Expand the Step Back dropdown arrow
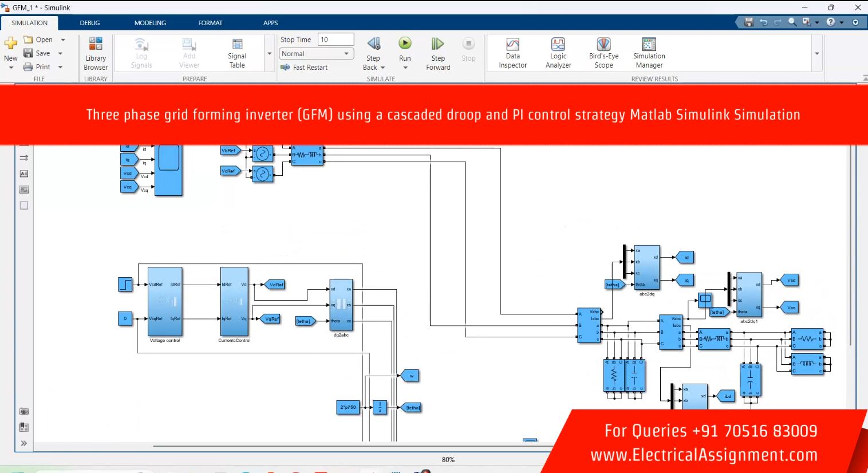Image resolution: width=868 pixels, height=473 pixels. pos(382,68)
